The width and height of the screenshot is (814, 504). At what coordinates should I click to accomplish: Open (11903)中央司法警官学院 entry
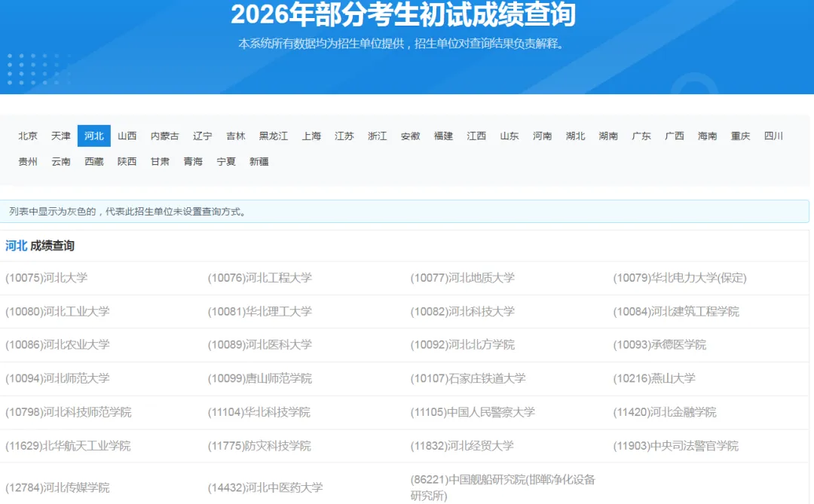(676, 446)
